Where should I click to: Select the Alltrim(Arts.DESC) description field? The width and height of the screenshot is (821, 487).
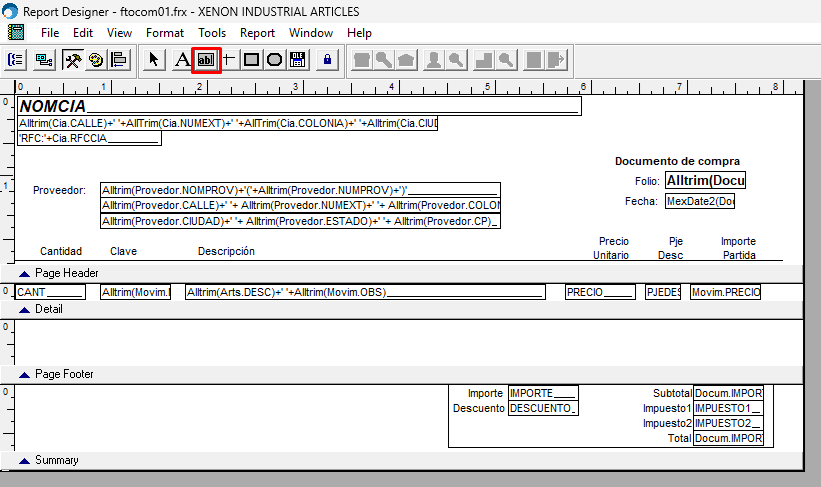coord(365,292)
